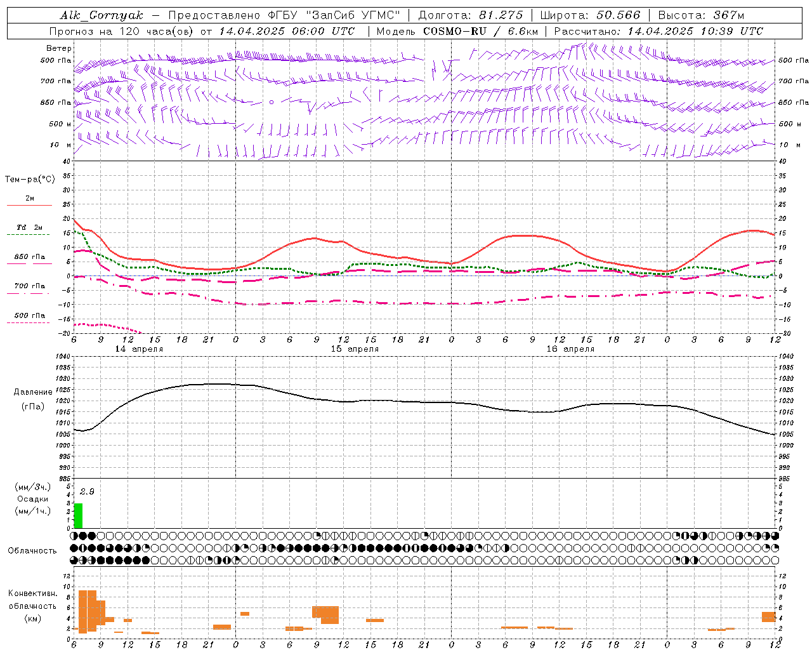Viewport: 812px width, 650px height.
Task: Click the '14 апреля' date label
Action: 138,349
